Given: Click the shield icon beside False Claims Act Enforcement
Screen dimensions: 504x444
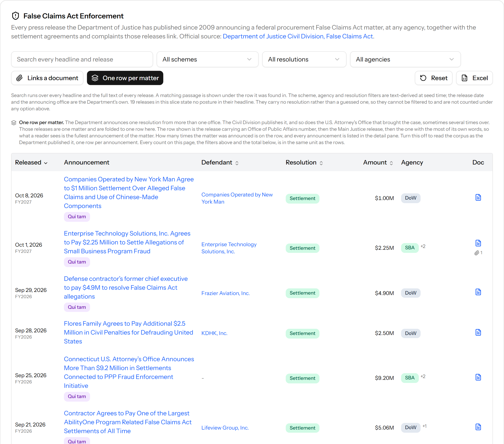Looking at the screenshot, I should [16, 16].
